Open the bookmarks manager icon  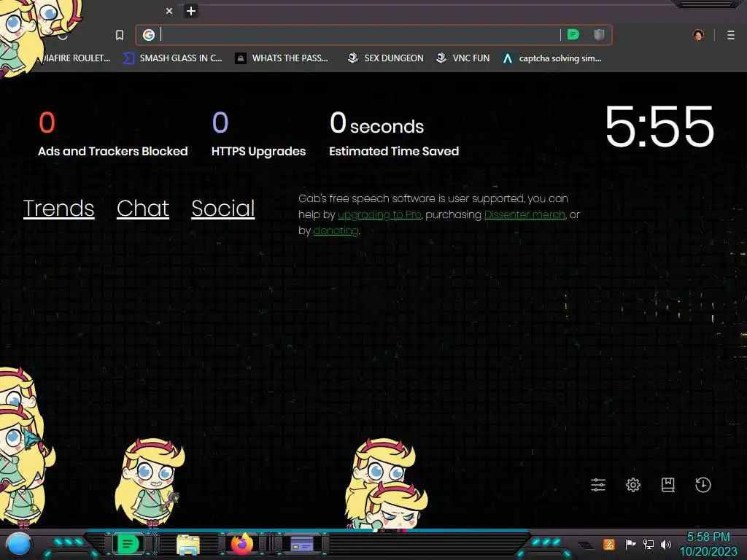(668, 485)
